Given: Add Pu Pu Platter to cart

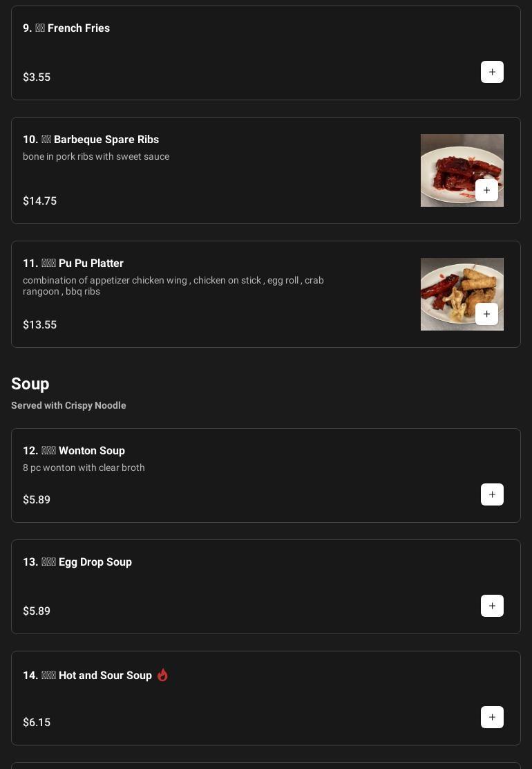Looking at the screenshot, I should pos(486,314).
